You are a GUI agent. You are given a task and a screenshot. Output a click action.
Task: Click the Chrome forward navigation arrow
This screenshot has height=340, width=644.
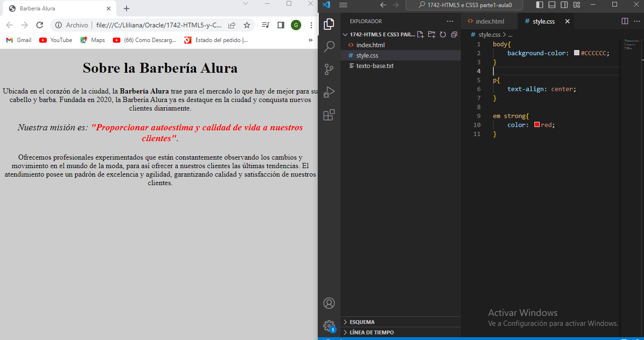click(x=25, y=25)
